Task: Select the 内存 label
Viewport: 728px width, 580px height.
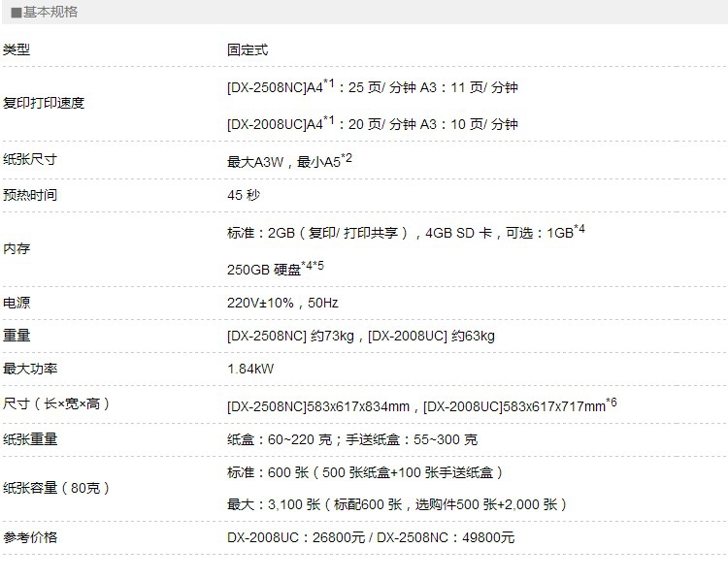Action: pyautogui.click(x=17, y=248)
